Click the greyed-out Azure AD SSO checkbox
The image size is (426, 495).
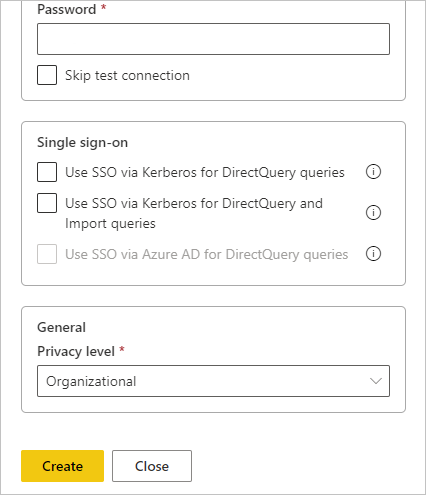47,254
